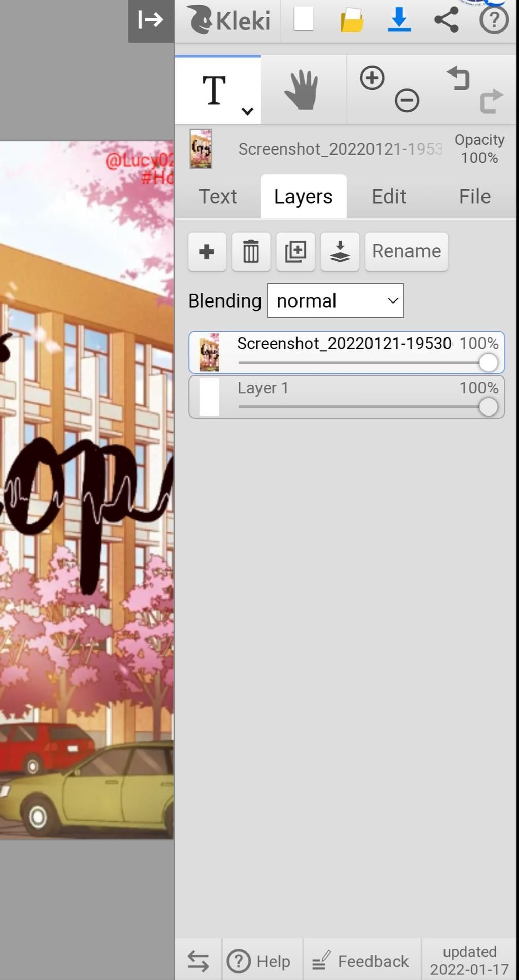Click the Kleki logo

(x=229, y=20)
